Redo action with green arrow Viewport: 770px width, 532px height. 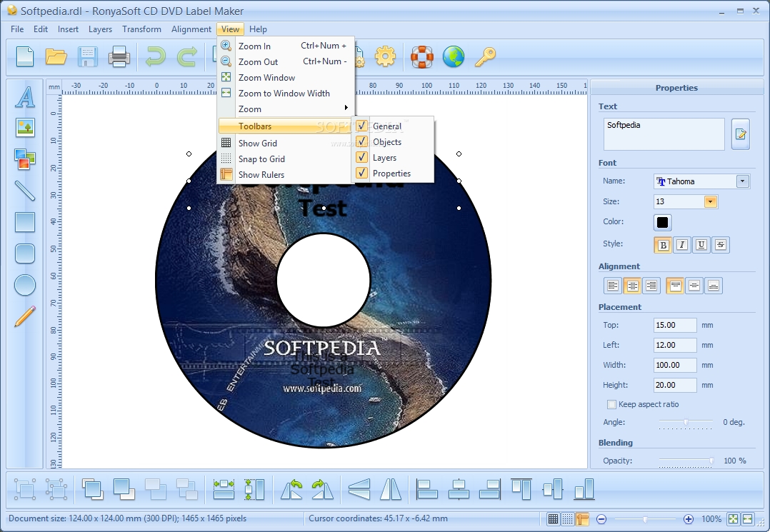tap(187, 56)
